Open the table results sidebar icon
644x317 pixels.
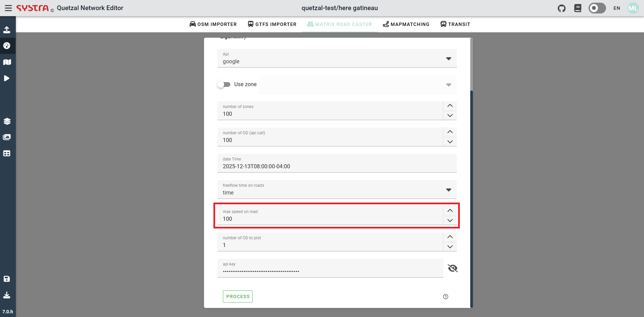(x=7, y=153)
